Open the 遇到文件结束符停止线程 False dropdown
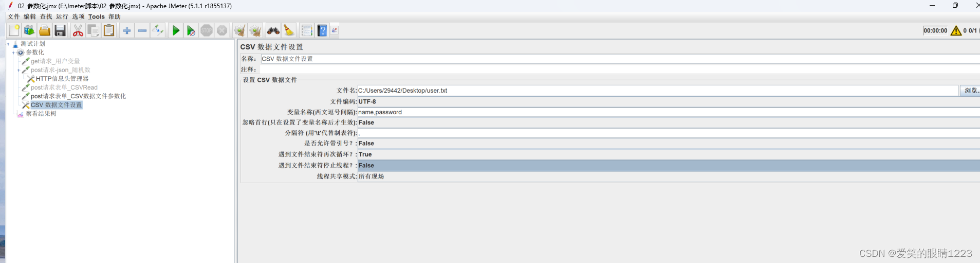Screen dimensions: 980x263 point(669,166)
